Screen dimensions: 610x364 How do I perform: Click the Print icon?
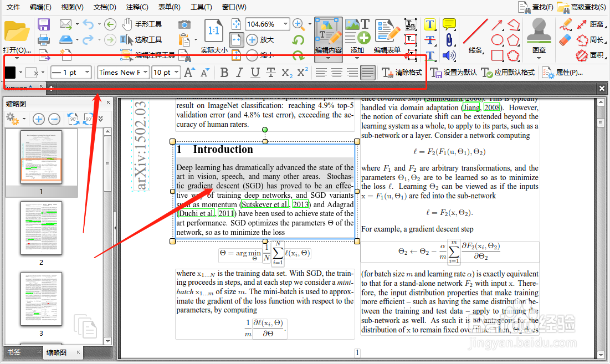coord(44,39)
